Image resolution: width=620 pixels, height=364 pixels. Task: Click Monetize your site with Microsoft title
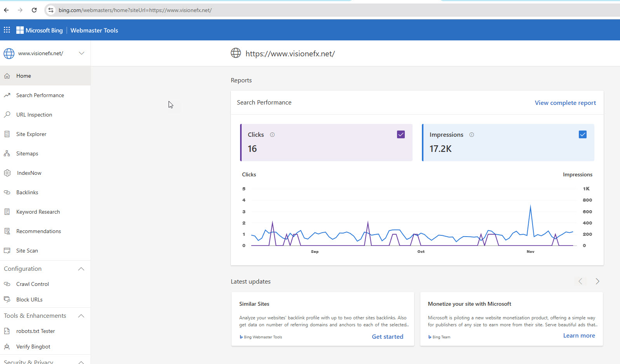pos(469,304)
